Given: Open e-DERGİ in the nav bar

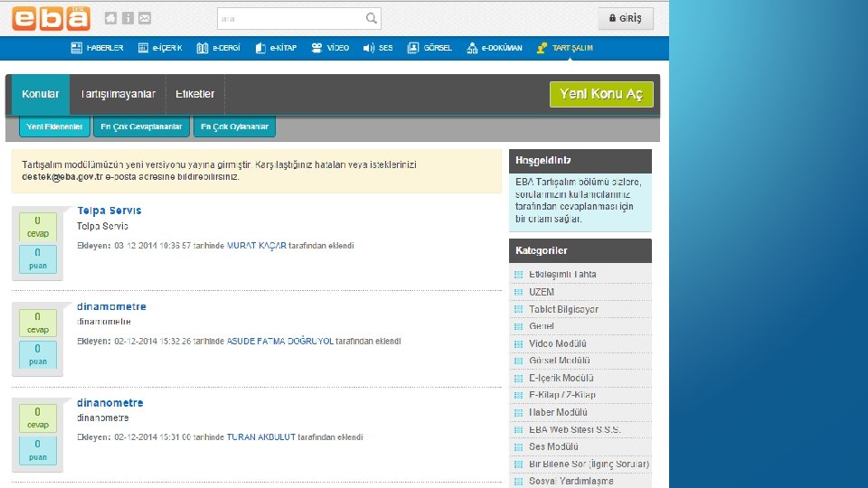Looking at the screenshot, I should pyautogui.click(x=218, y=48).
